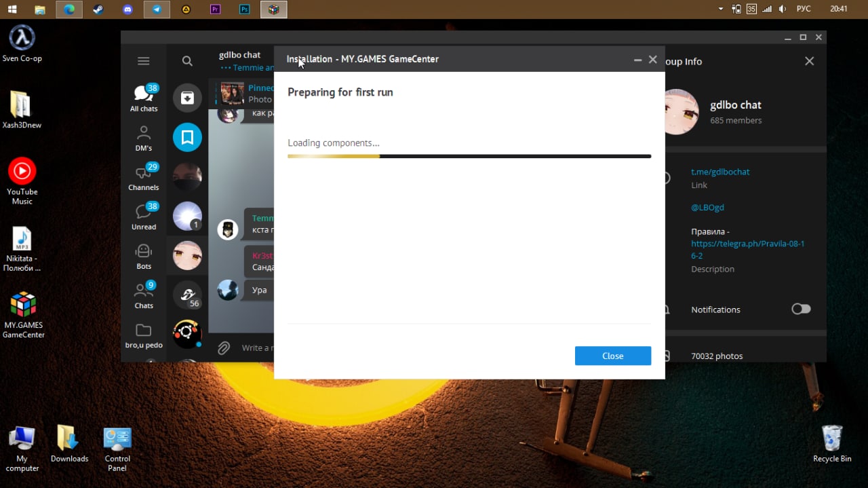868x488 pixels.
Task: Switch to Telegram on taskbar
Action: [157, 10]
